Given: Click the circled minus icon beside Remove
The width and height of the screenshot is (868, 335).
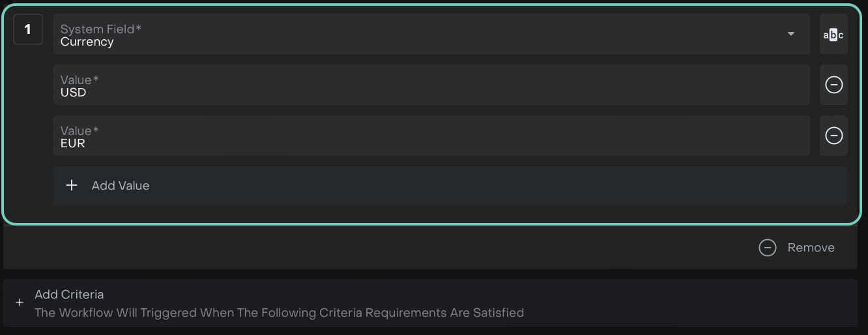Looking at the screenshot, I should coord(768,248).
